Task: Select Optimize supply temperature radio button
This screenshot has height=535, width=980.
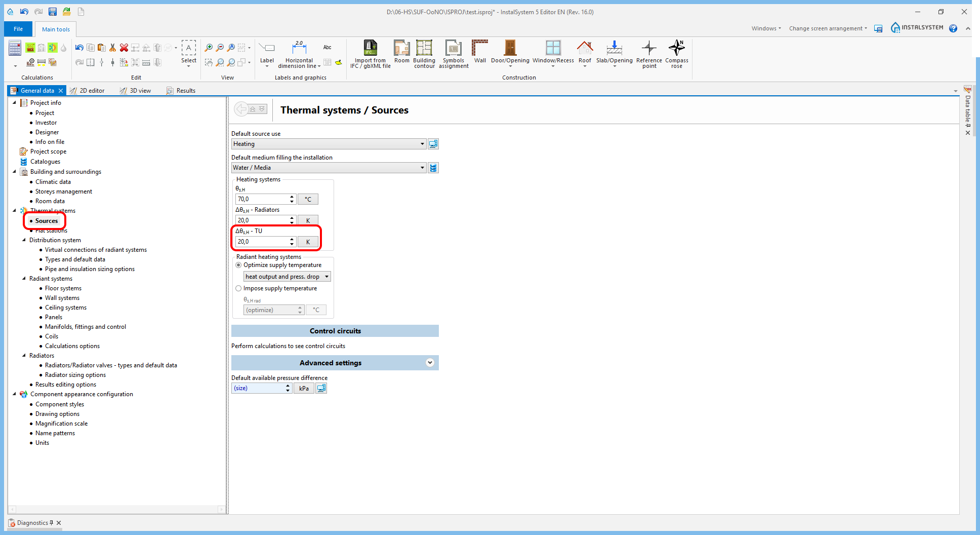Action: [x=239, y=265]
